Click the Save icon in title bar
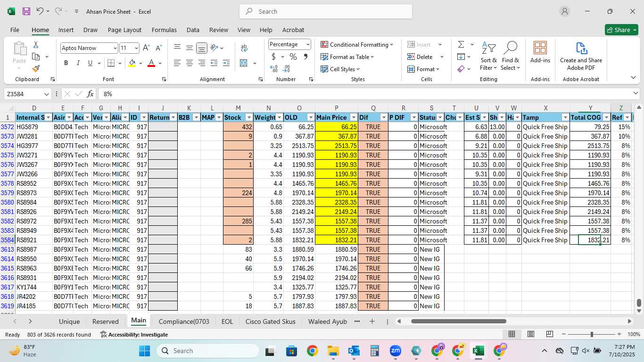The width and height of the screenshot is (644, 362). click(x=26, y=11)
